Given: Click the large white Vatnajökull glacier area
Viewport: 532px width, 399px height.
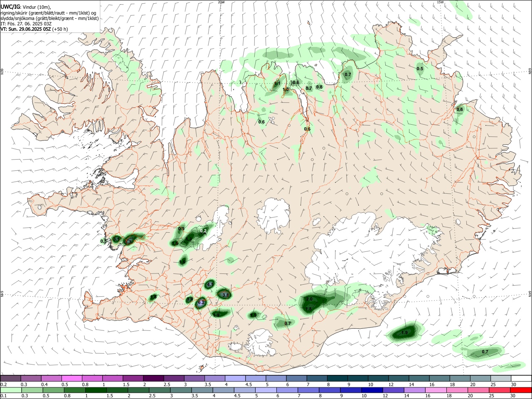Looking at the screenshot, I should [x=370, y=254].
